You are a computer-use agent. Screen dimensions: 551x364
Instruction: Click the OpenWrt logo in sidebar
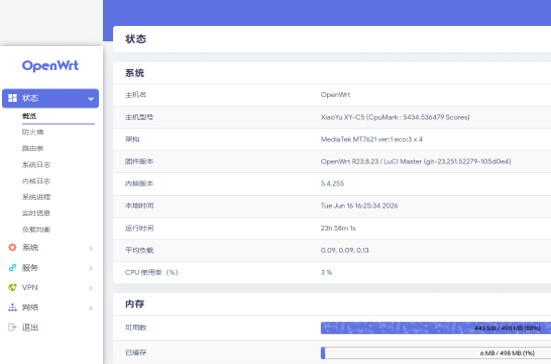point(50,66)
